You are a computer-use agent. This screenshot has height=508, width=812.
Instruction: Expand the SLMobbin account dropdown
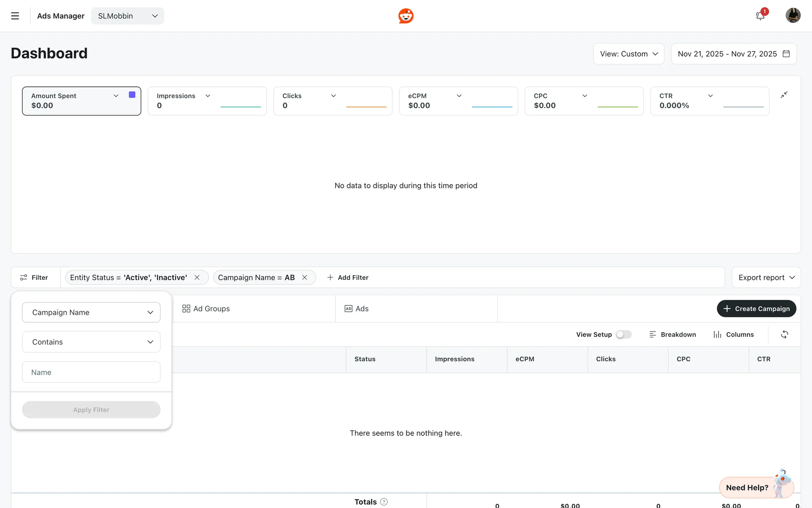pos(127,16)
